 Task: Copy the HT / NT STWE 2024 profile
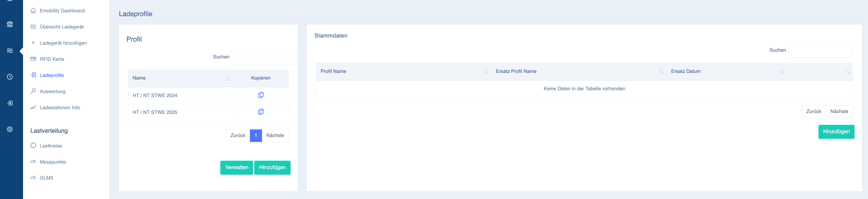[x=260, y=95]
